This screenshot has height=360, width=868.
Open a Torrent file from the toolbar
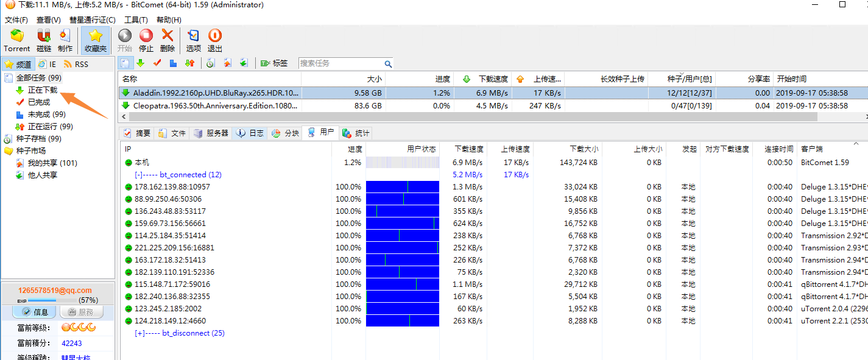(17, 40)
